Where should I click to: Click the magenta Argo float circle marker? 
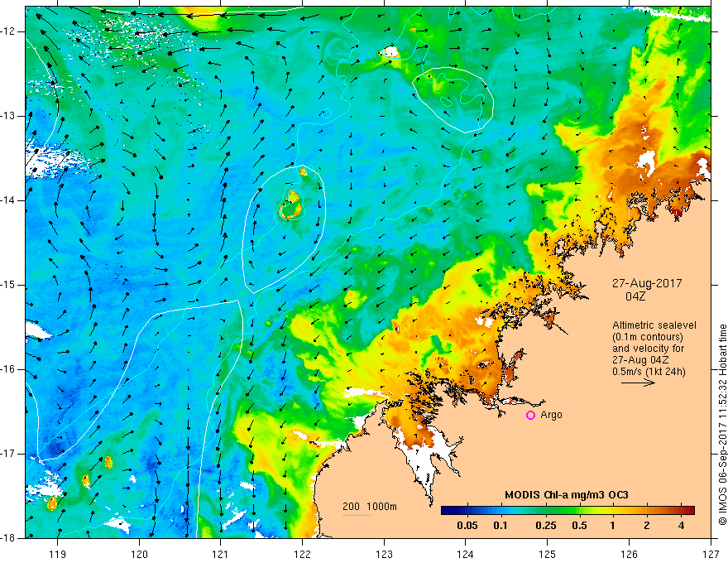click(x=530, y=415)
